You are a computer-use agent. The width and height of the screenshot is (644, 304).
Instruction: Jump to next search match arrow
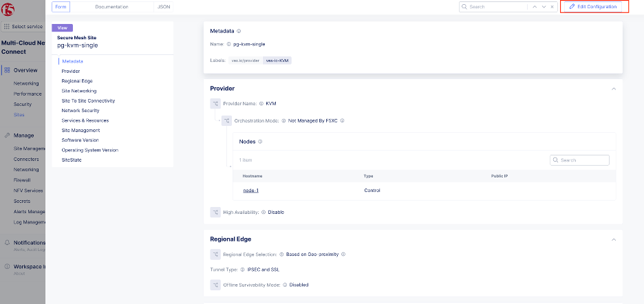click(544, 6)
